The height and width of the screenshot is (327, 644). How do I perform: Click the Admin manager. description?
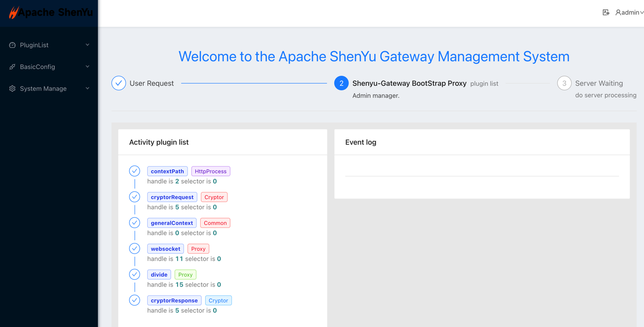(x=376, y=96)
